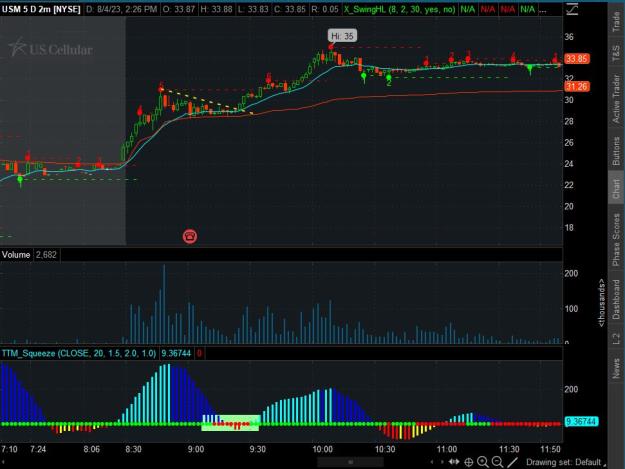Select the trendline drawing tool icon
This screenshot has width=625, height=469.
512,462
